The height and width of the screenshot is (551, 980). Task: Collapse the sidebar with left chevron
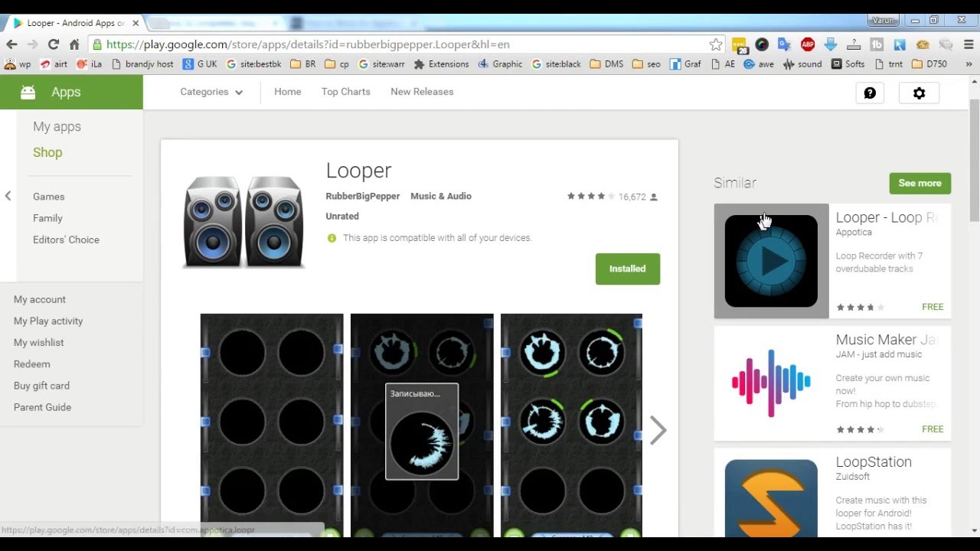tap(8, 196)
